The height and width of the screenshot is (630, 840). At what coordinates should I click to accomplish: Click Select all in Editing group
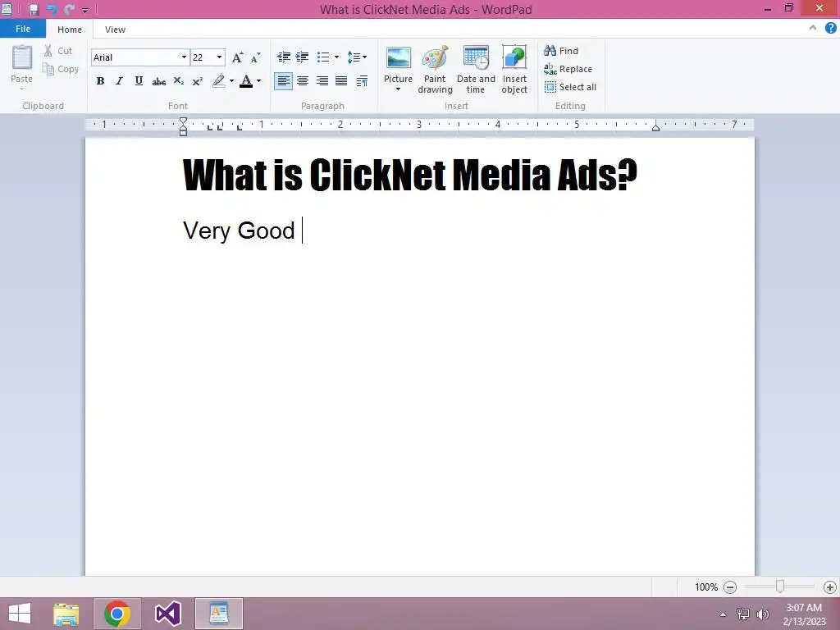570,87
